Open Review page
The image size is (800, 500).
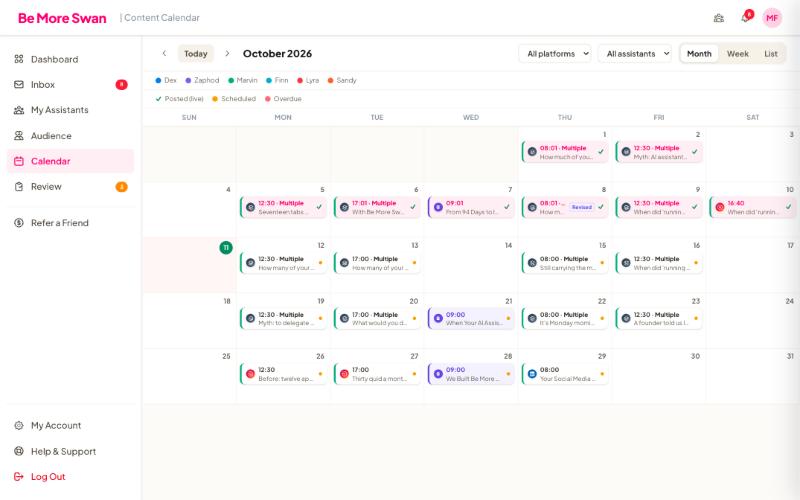70,187
